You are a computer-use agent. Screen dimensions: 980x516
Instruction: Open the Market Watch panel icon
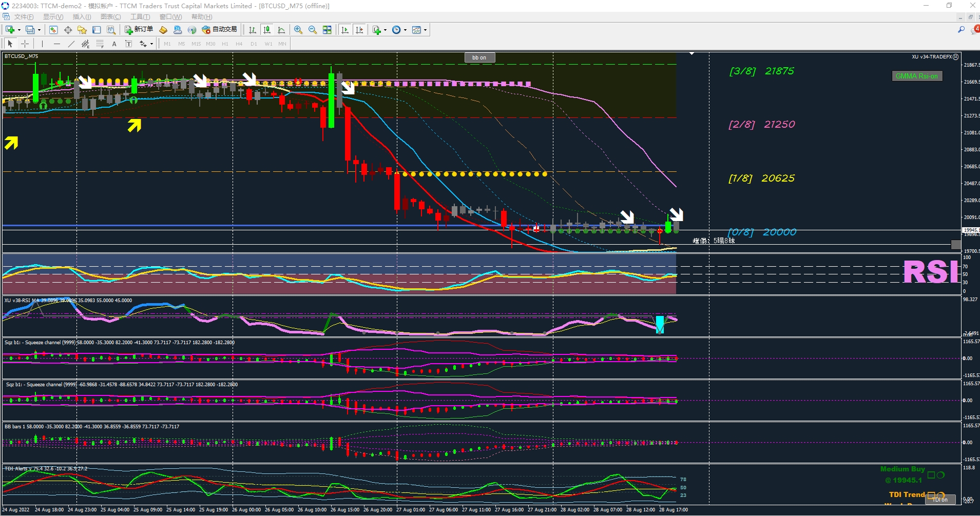[x=53, y=30]
